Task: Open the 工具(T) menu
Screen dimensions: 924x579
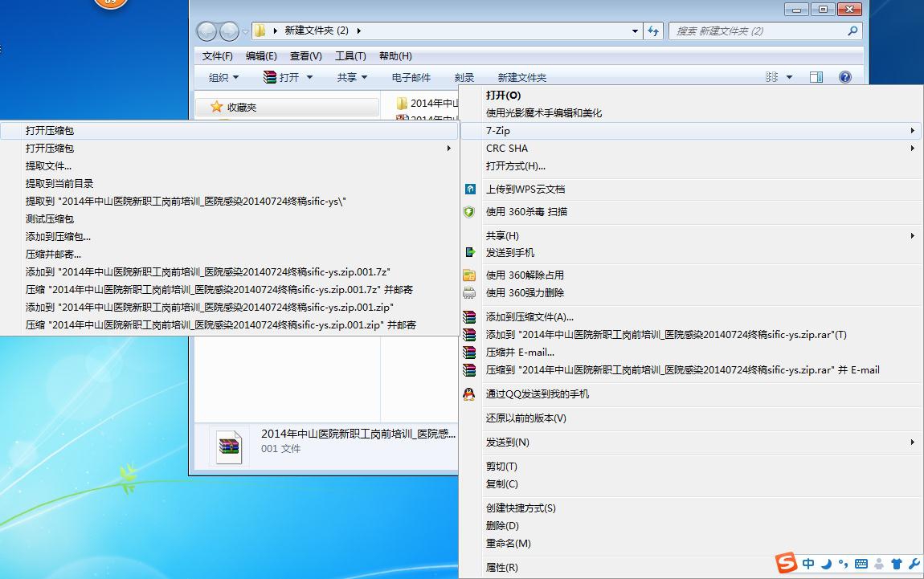Action: point(350,56)
